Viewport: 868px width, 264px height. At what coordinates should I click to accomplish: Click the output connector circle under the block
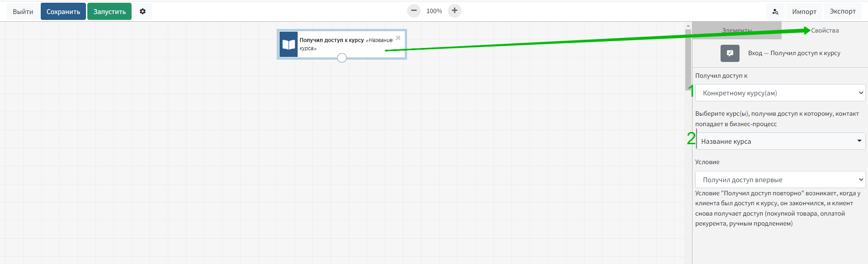[342, 58]
